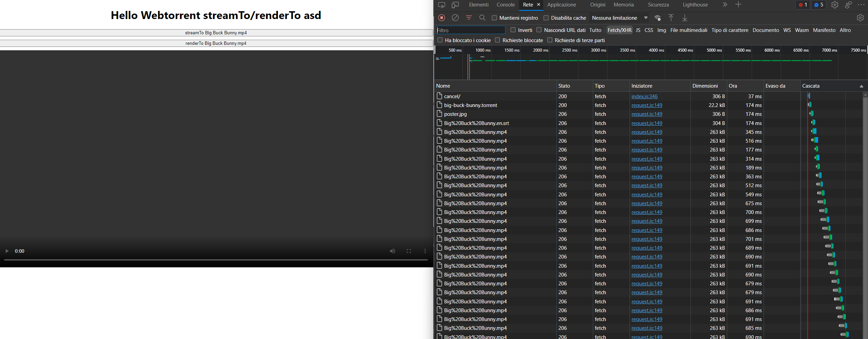
Task: Switch to the Console tab
Action: (x=505, y=5)
